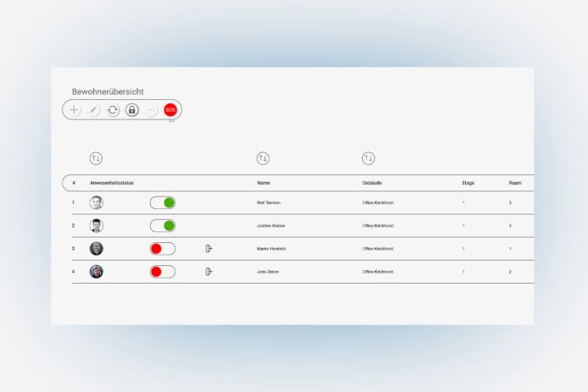The image size is (588, 392).
Task: Enable presence switch for Joris Zidorn
Action: (163, 272)
